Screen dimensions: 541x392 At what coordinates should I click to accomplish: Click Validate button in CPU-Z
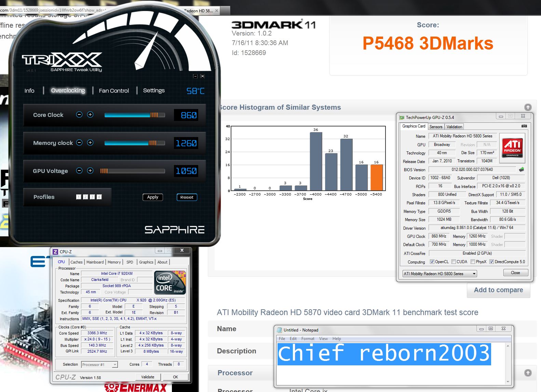point(148,377)
